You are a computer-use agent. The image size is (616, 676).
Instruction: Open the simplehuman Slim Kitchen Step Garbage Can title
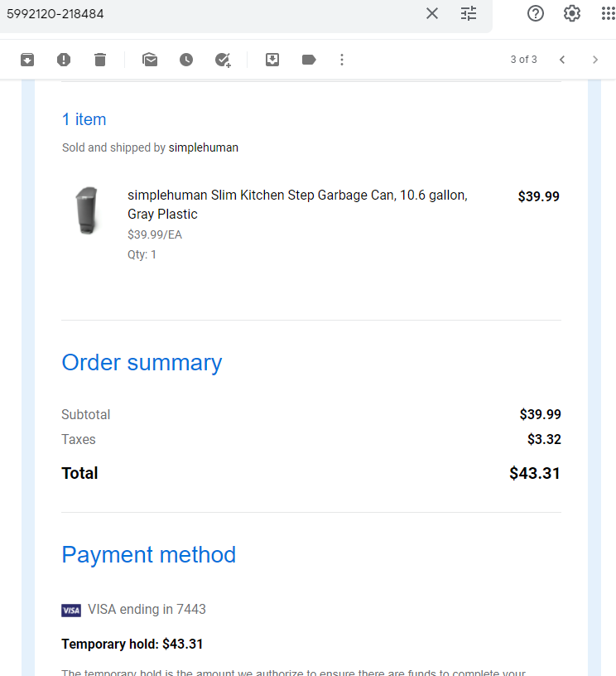click(x=297, y=205)
